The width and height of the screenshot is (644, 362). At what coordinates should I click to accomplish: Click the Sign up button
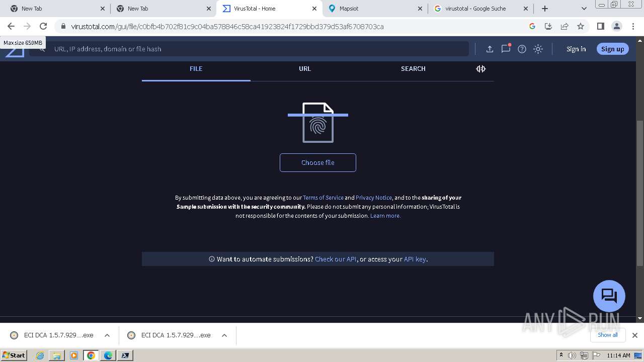tap(612, 49)
